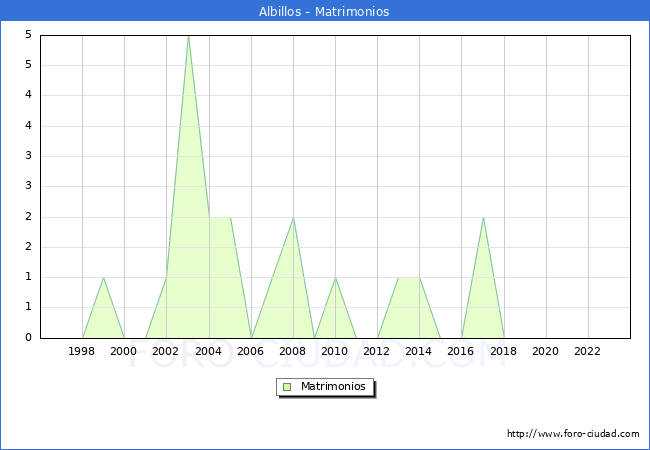Click the 1999 peak of the chart

click(x=103, y=278)
